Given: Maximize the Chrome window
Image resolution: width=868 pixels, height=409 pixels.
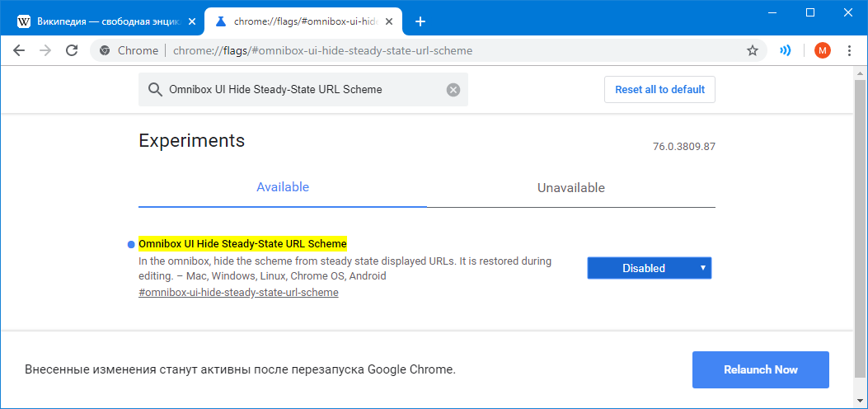Looking at the screenshot, I should click(x=810, y=12).
